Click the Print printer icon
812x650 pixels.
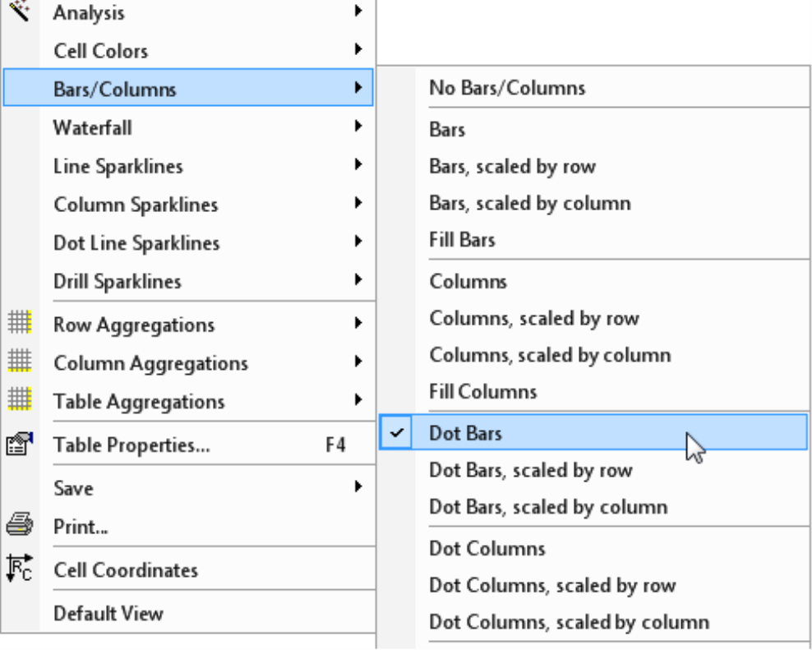(x=20, y=524)
